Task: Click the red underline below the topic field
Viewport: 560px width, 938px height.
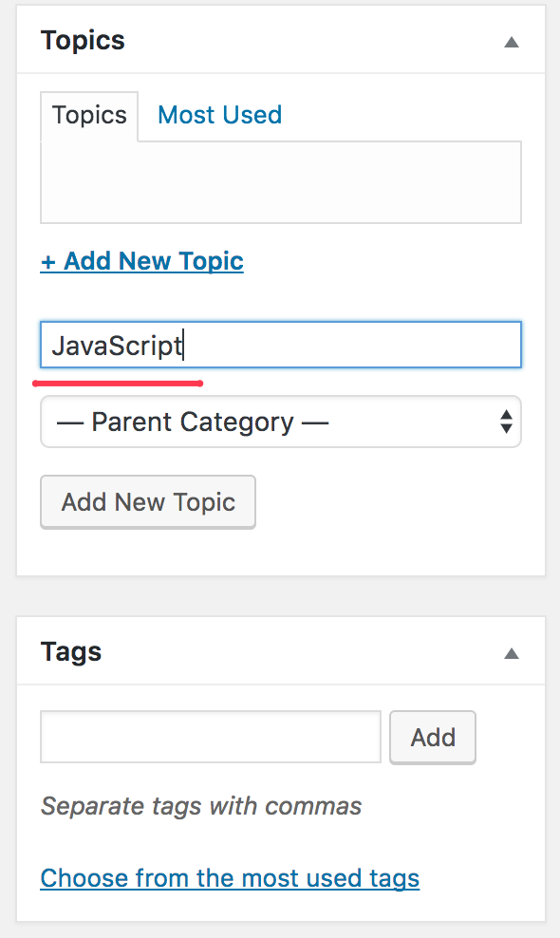Action: pyautogui.click(x=118, y=384)
